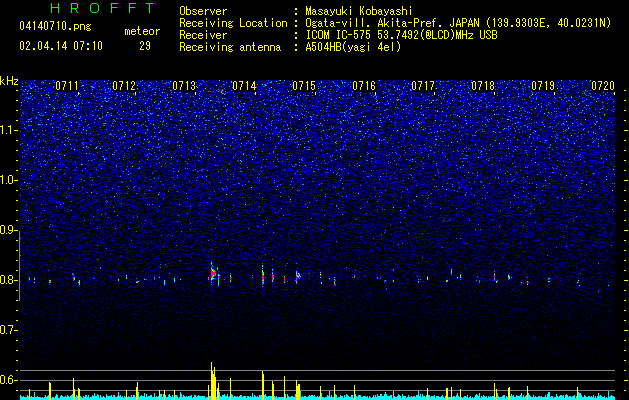
Task: Click the 0718 time marker
Action: tap(483, 85)
